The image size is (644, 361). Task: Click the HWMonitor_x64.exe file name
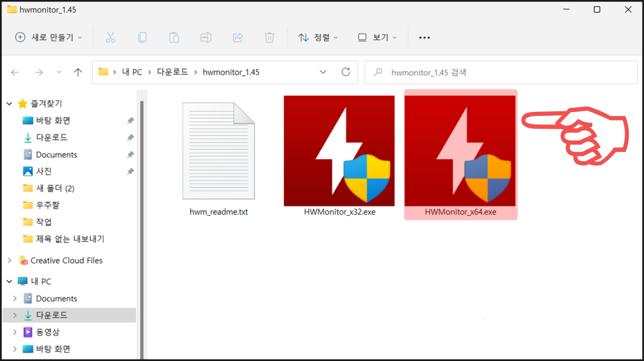(x=461, y=212)
